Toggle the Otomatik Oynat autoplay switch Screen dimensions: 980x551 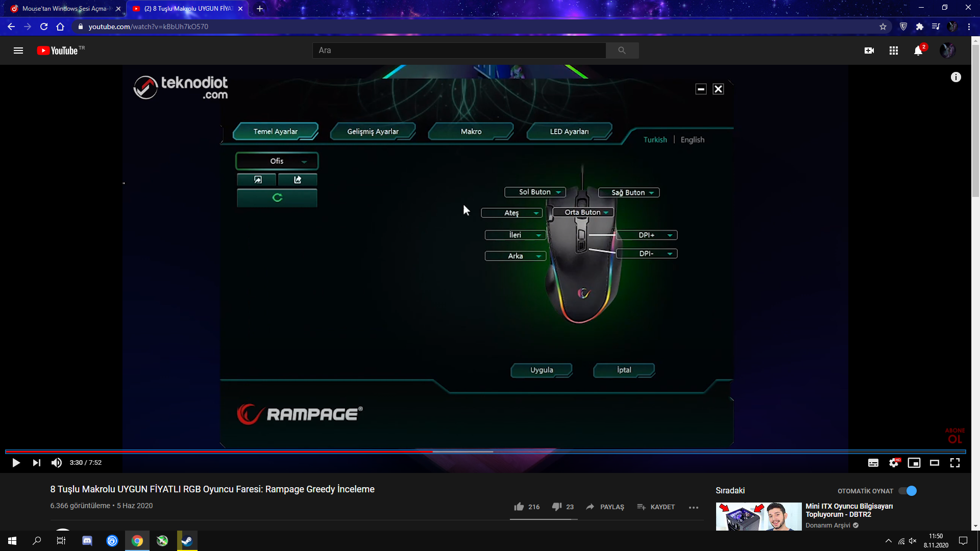[908, 491]
